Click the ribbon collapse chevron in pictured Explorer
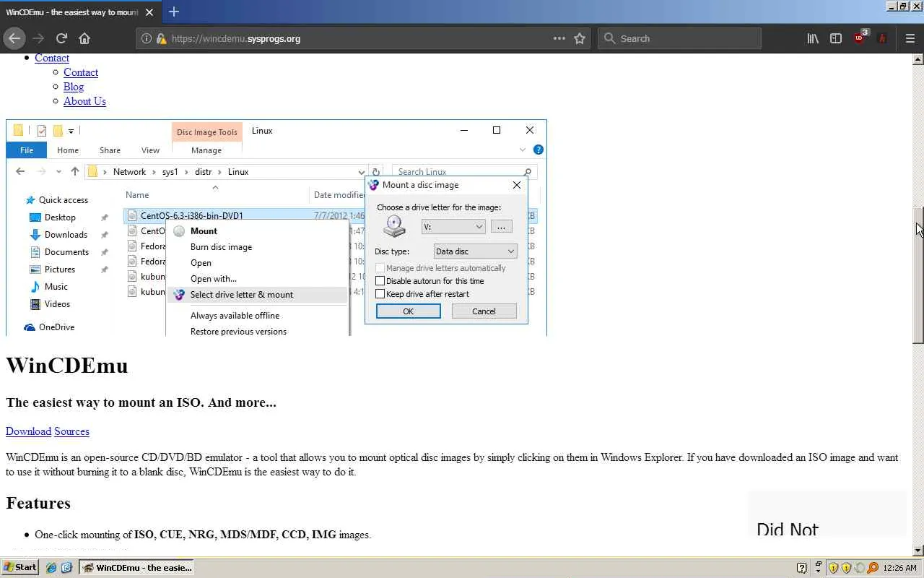The height and width of the screenshot is (578, 924). (523, 150)
